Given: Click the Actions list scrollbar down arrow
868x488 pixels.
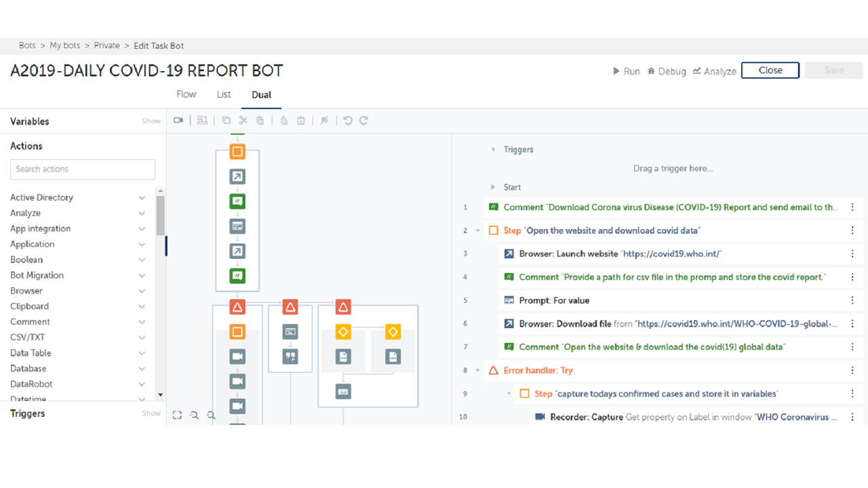Looking at the screenshot, I should [x=161, y=394].
